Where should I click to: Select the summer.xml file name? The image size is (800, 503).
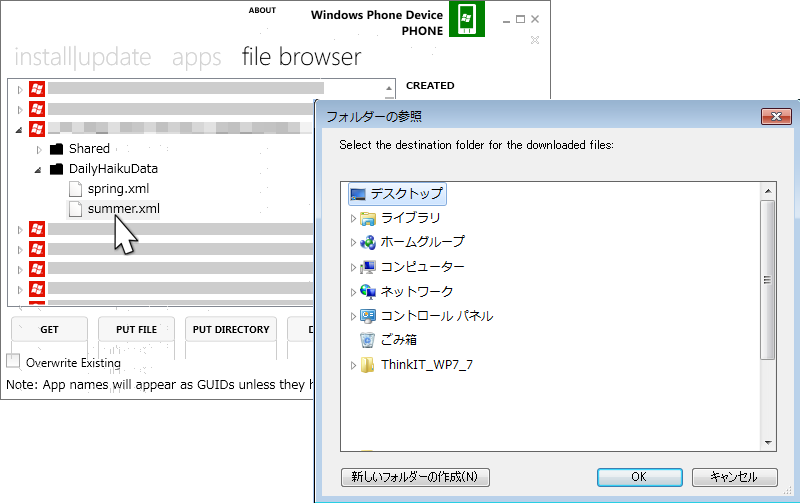point(123,209)
